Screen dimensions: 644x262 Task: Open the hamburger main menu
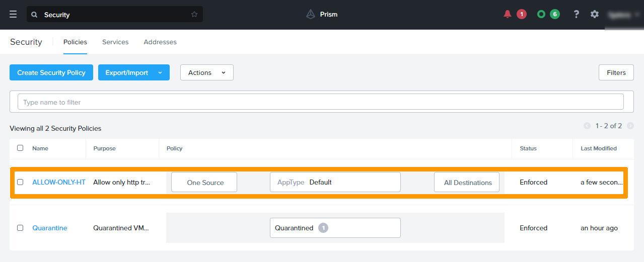13,14
